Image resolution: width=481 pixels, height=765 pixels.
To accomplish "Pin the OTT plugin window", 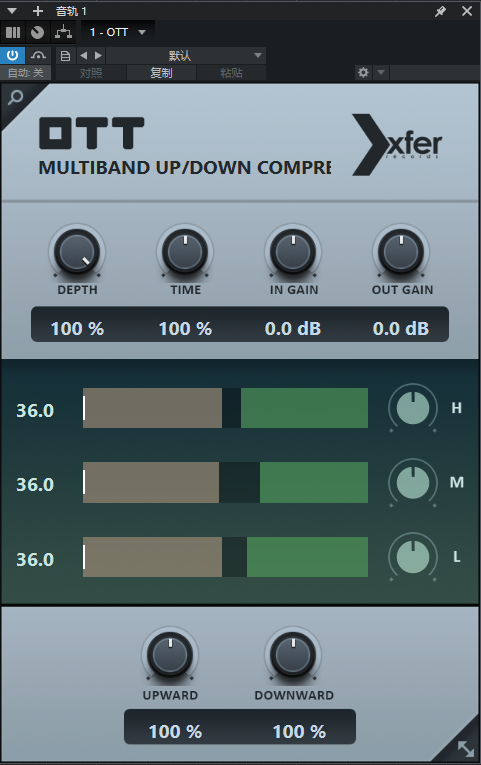I will point(441,11).
